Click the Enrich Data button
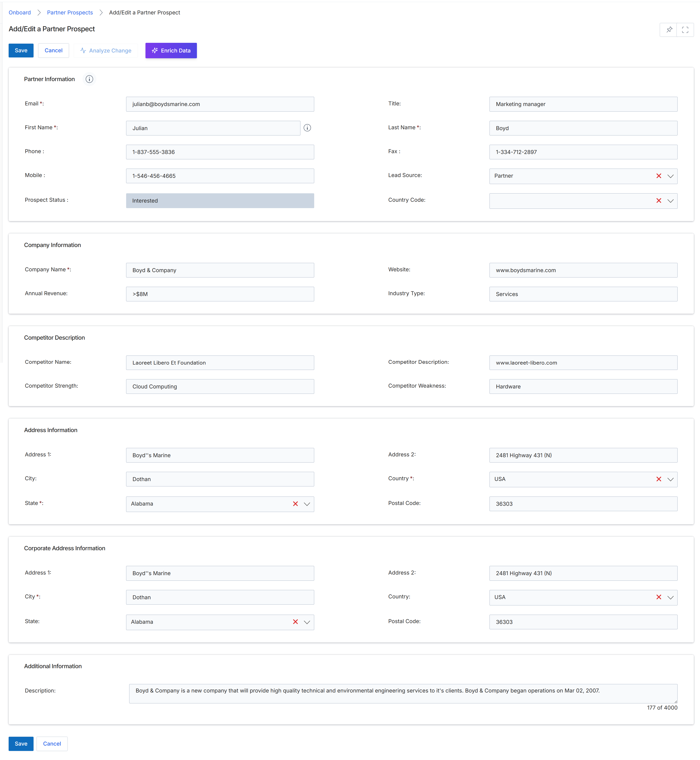700x760 pixels. pyautogui.click(x=171, y=50)
